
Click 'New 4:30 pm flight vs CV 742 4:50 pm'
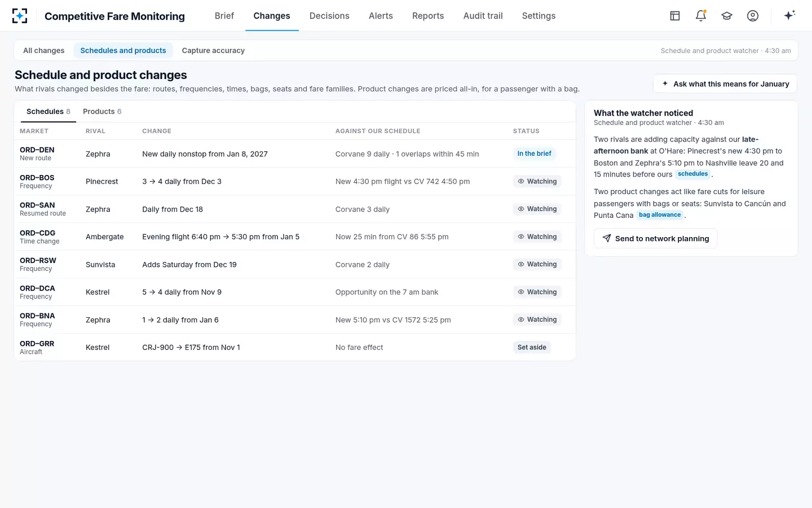pos(403,182)
